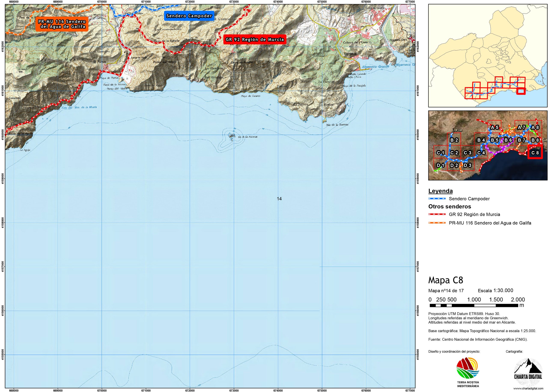The image size is (548, 392).
Task: Click the Mapa C8 title
Action: (x=445, y=280)
